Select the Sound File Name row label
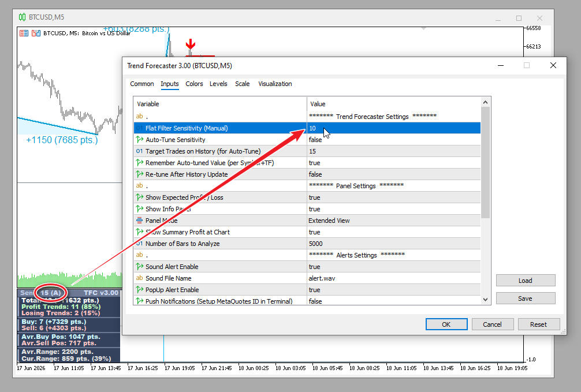Viewport: 581px width, 392px height. (168, 278)
